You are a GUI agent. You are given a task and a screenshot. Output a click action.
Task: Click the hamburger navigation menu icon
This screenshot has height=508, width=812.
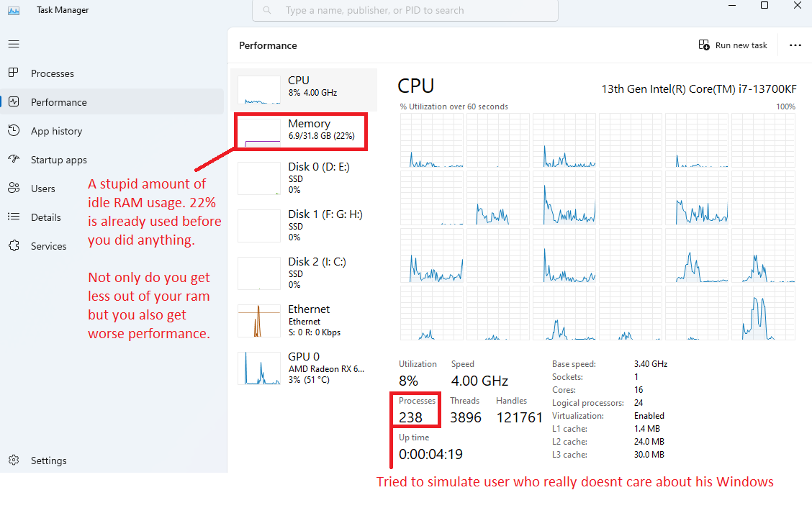pos(14,44)
